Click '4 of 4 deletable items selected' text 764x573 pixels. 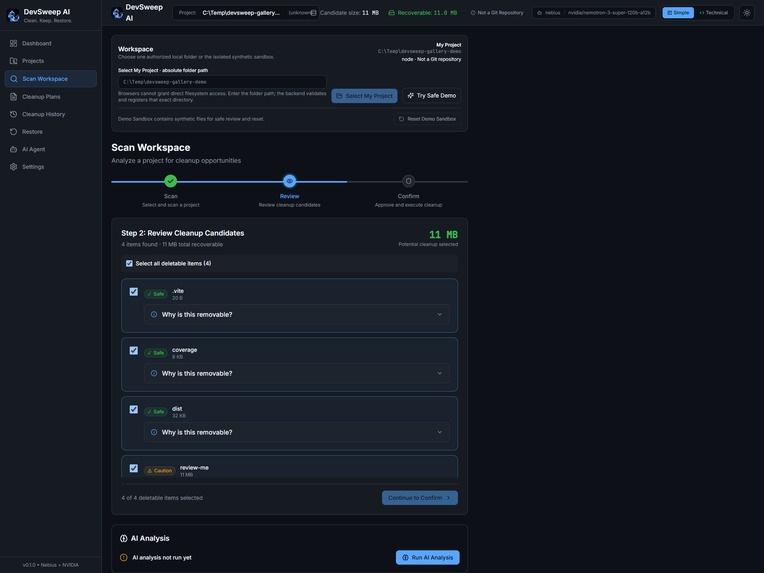click(162, 498)
